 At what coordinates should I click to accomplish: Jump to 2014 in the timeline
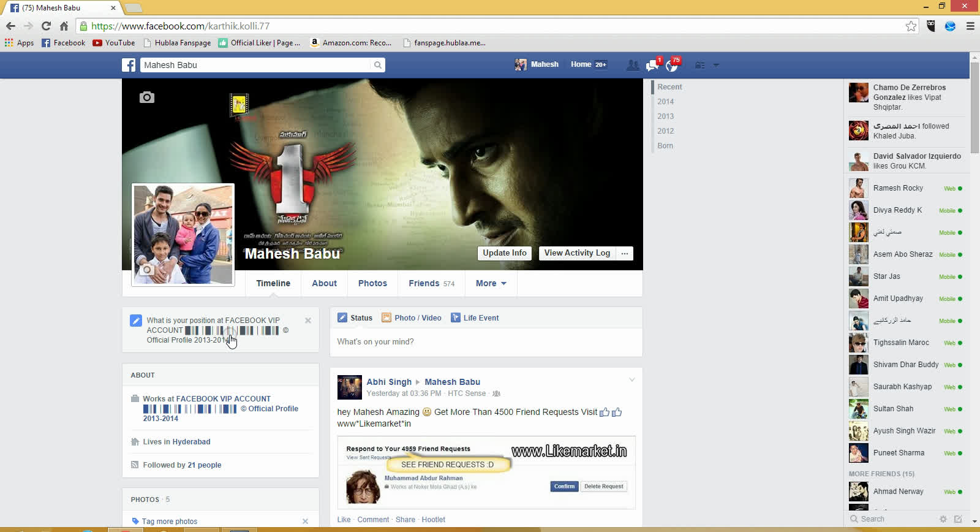[x=665, y=102]
